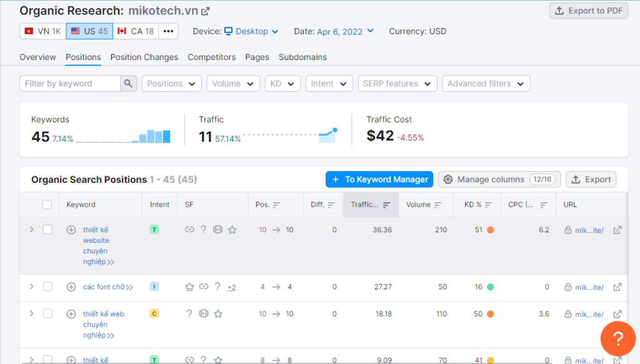
Task: Click the Export to PDF button
Action: click(588, 11)
